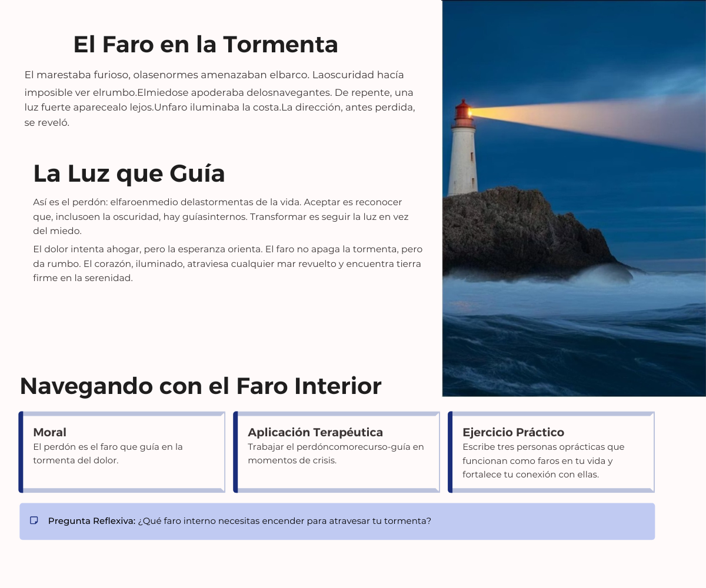Click the bold 'Pregunta Reflexiva:' label

click(x=92, y=521)
